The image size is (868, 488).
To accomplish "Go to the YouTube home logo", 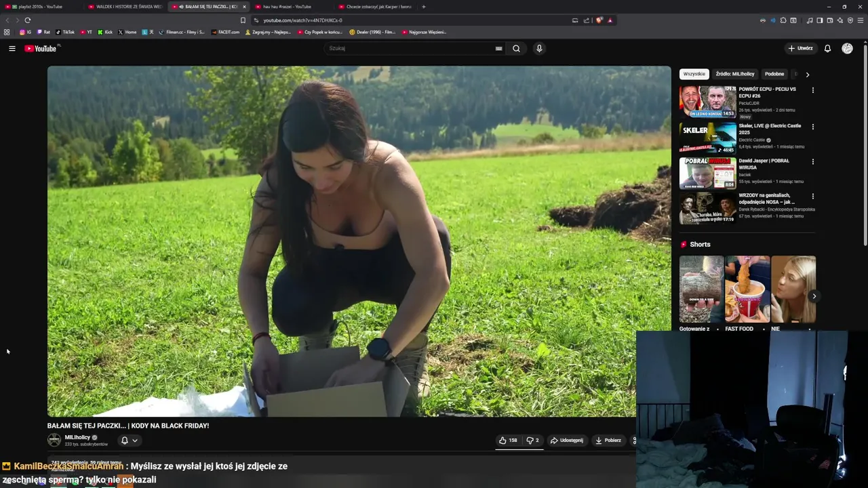I will pyautogui.click(x=42, y=48).
